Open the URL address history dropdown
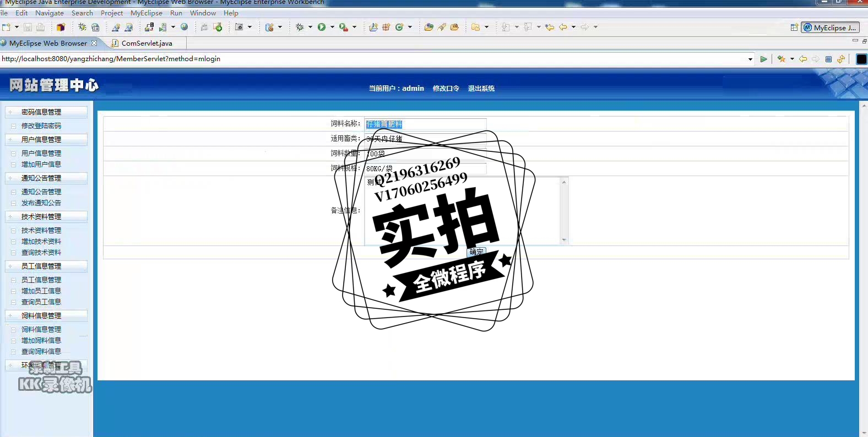 pos(750,59)
